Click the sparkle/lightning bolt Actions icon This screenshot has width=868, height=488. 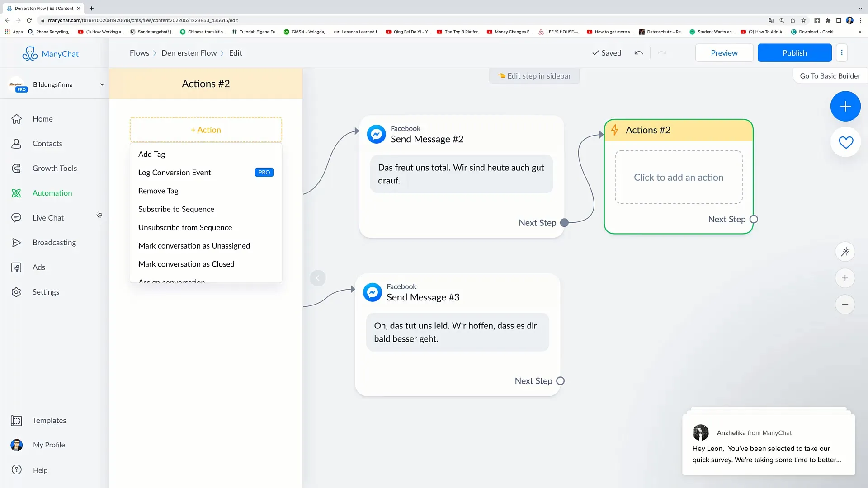point(615,130)
